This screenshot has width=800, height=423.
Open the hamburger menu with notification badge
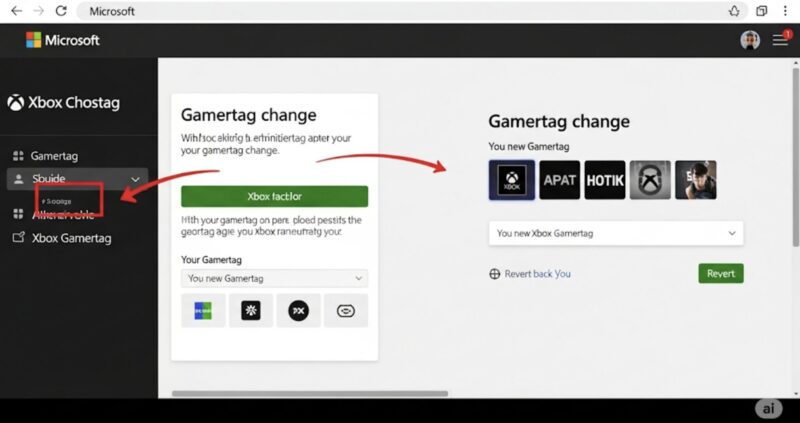point(780,39)
